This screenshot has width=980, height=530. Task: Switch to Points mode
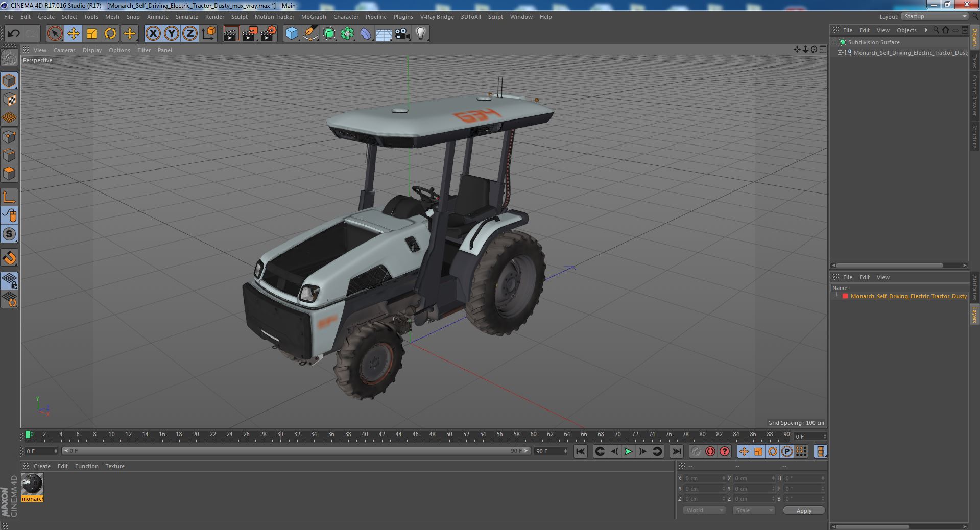[x=10, y=137]
